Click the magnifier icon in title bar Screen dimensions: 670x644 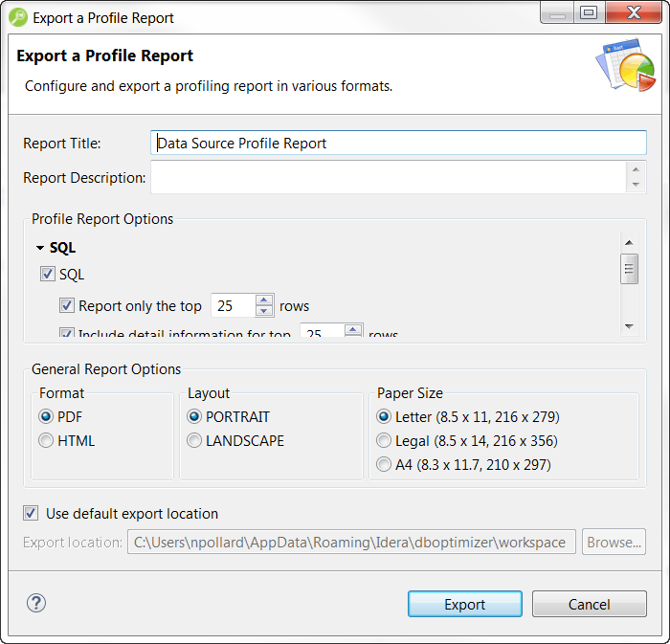pyautogui.click(x=17, y=16)
